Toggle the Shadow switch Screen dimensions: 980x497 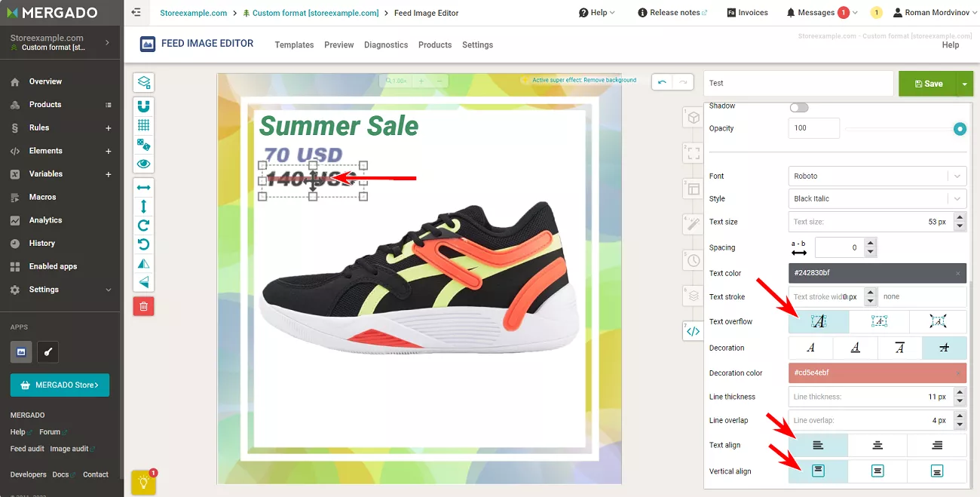(798, 107)
